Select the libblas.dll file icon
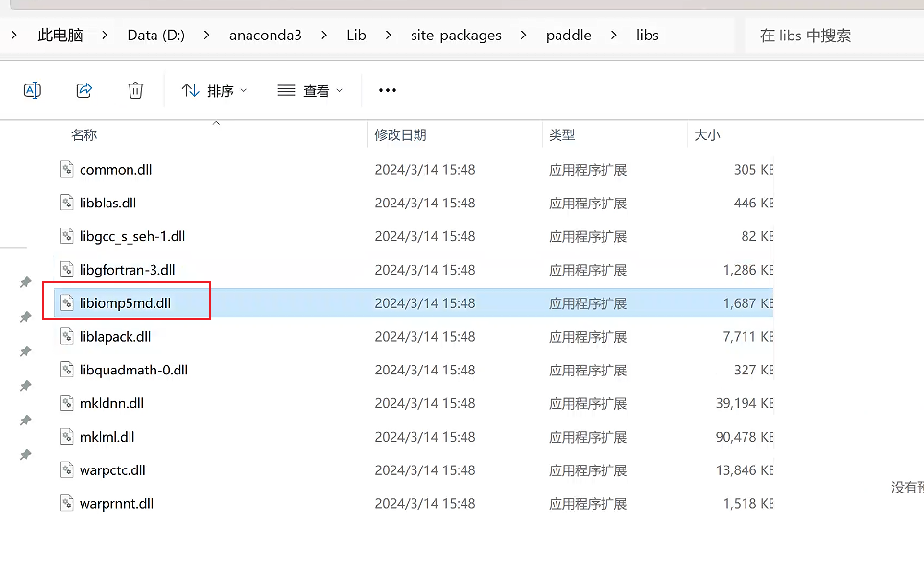Viewport: 924px width, 577px height. (67, 203)
